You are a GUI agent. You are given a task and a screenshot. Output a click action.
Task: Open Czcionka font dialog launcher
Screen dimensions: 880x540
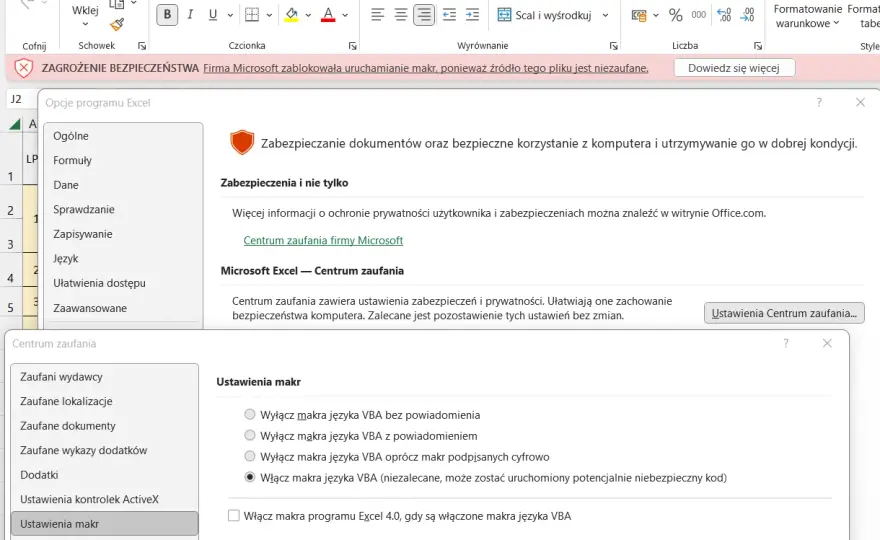[352, 46]
